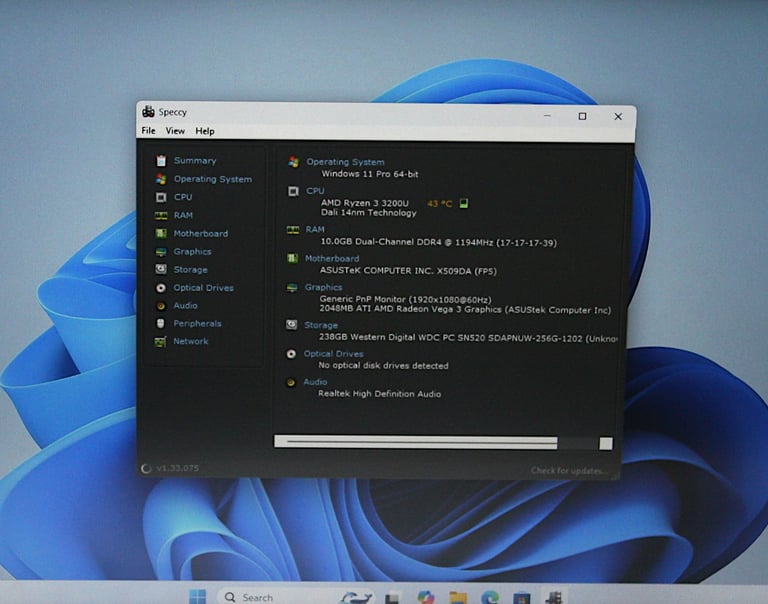This screenshot has height=604, width=768.
Task: Open the Graphics heading link in summary
Action: (x=323, y=287)
